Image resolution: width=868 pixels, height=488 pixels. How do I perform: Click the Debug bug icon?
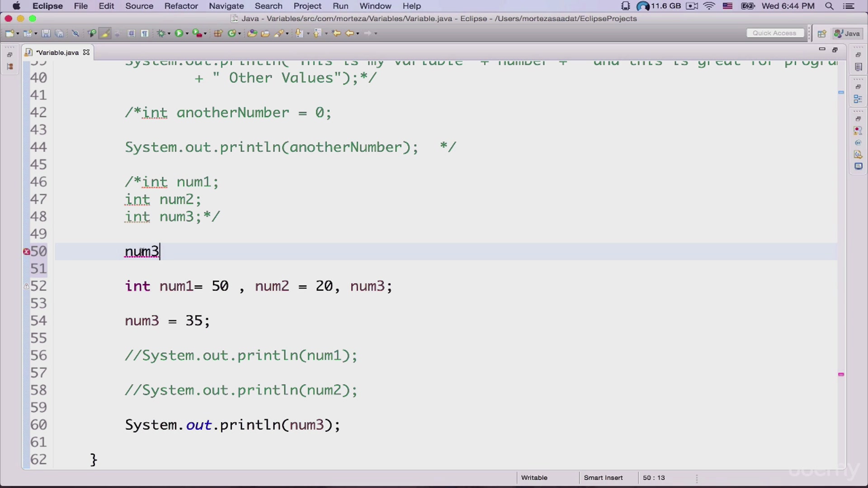pos(161,33)
